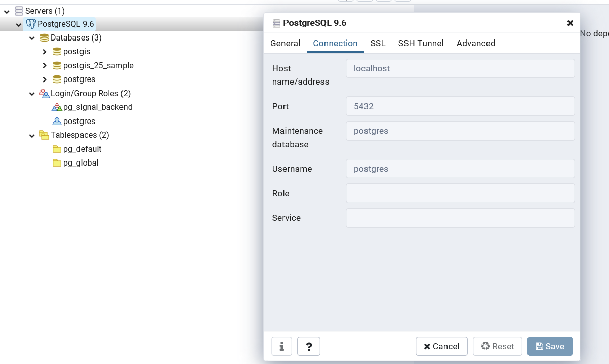609x364 pixels.
Task: Click the Maintenance database label text
Action: coord(298,138)
